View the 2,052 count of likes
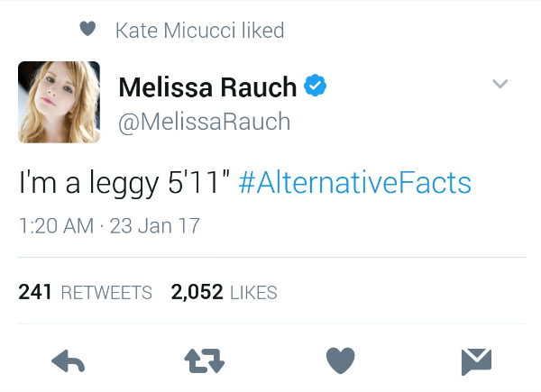Image resolution: width=541 pixels, height=392 pixels. click(x=197, y=293)
